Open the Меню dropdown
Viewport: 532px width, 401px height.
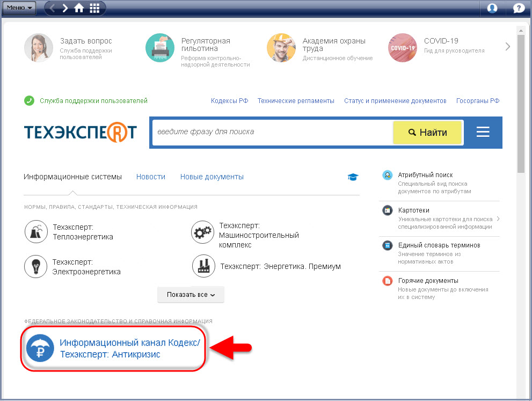point(20,8)
